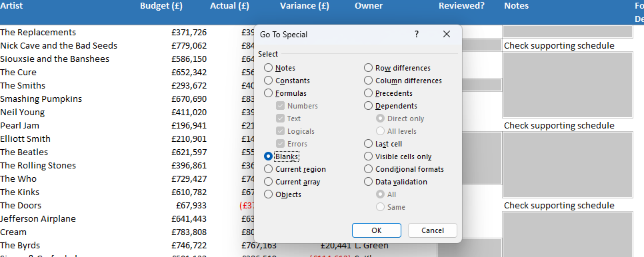Select Neil Young artist cell

click(23, 113)
